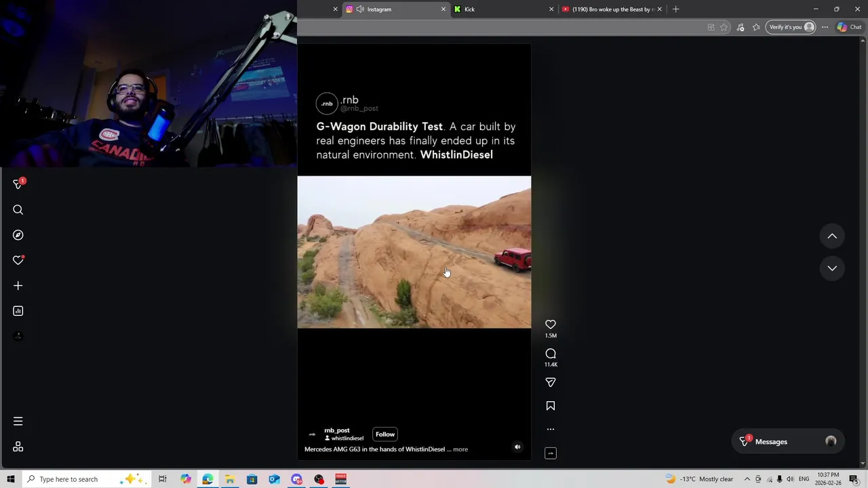This screenshot has width=868, height=488.
Task: Open the Windows Start menu
Action: (11, 479)
